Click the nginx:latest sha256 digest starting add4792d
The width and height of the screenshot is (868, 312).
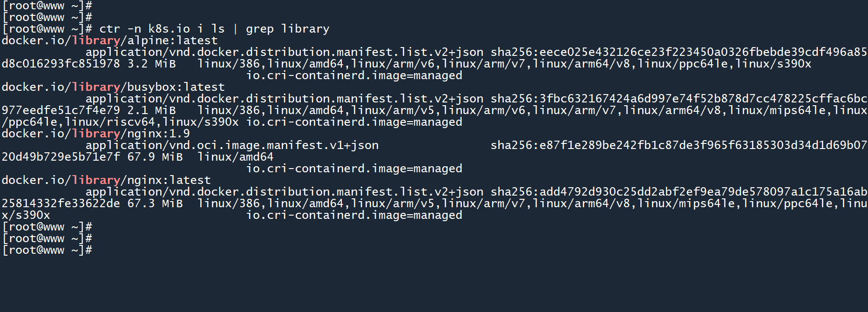click(x=678, y=192)
